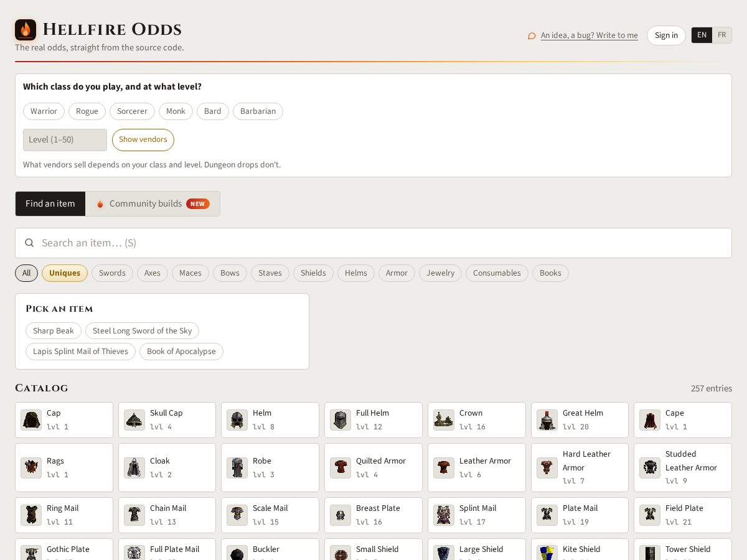Switch language to FR
Image resolution: width=747 pixels, height=560 pixels.
point(722,35)
